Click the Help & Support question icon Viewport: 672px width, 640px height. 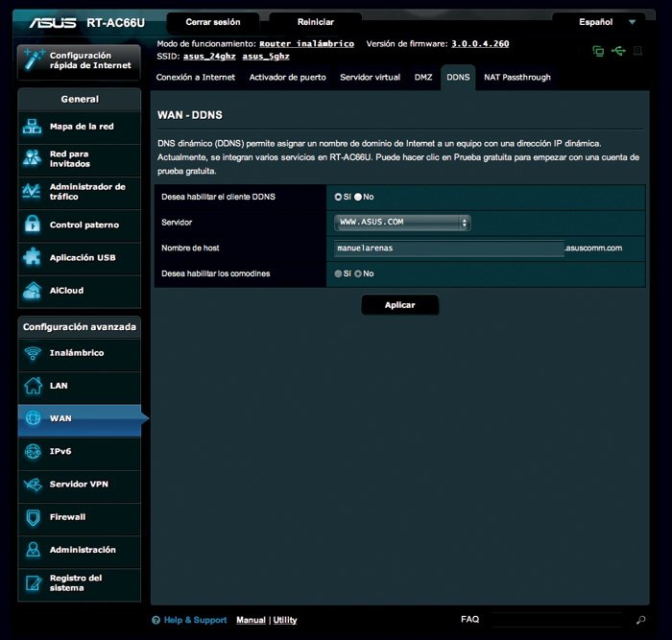pos(156,620)
